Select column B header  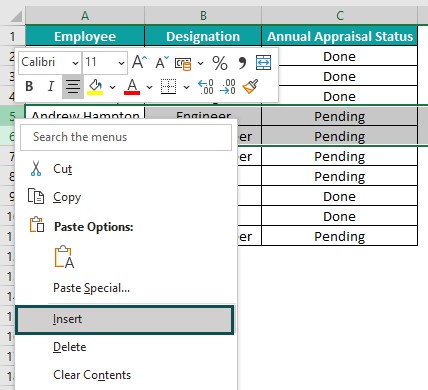(x=203, y=15)
